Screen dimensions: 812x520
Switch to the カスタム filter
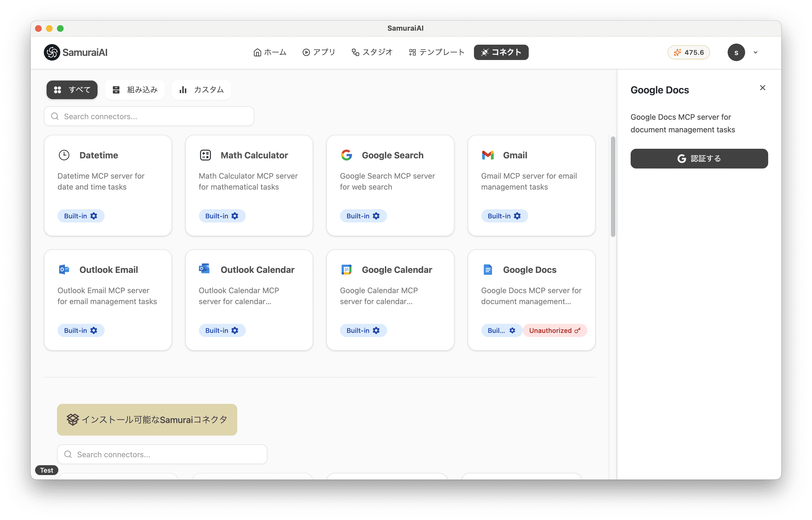tap(201, 90)
